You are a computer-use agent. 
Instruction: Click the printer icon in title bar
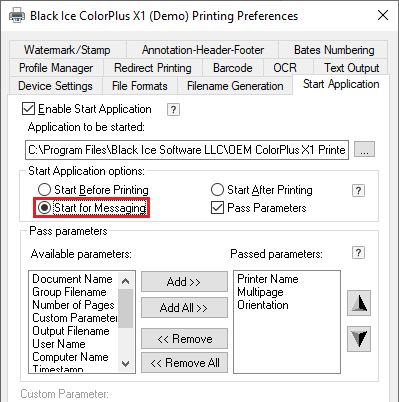click(x=17, y=15)
